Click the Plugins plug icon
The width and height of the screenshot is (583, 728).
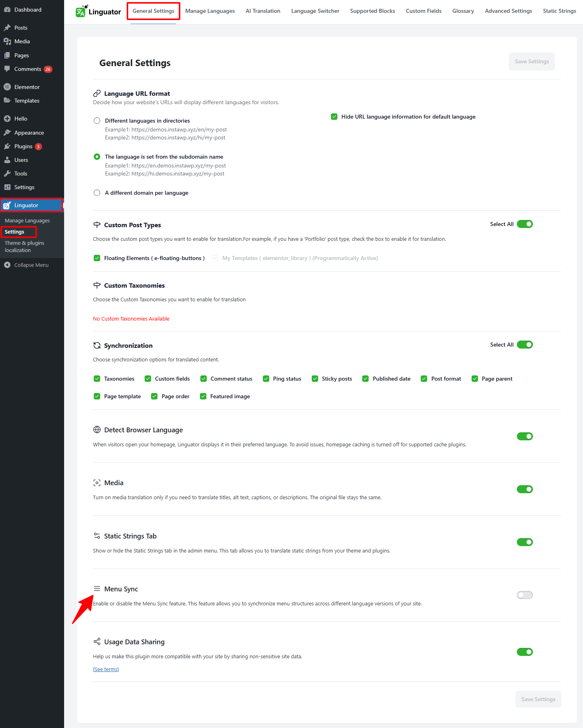(x=7, y=146)
